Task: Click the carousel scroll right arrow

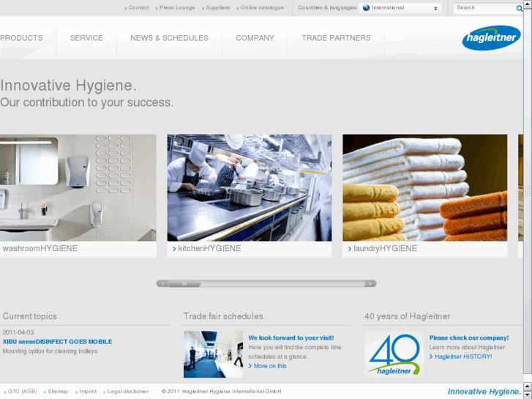Action: click(370, 283)
